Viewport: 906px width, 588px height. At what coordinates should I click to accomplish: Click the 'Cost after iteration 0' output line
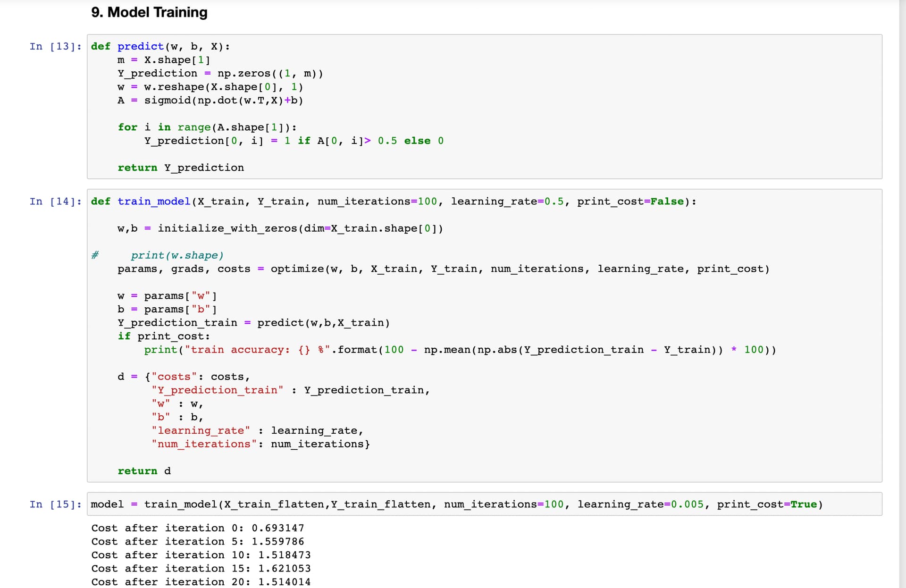pyautogui.click(x=198, y=528)
